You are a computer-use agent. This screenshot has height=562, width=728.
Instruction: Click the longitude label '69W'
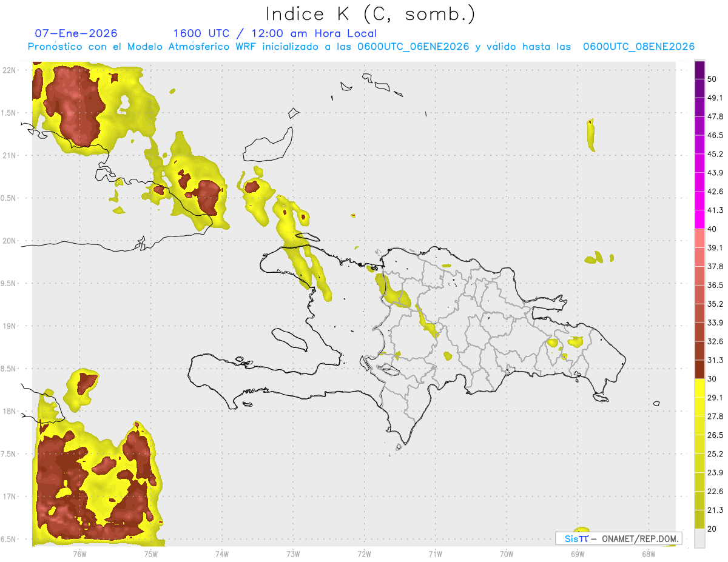(x=578, y=554)
